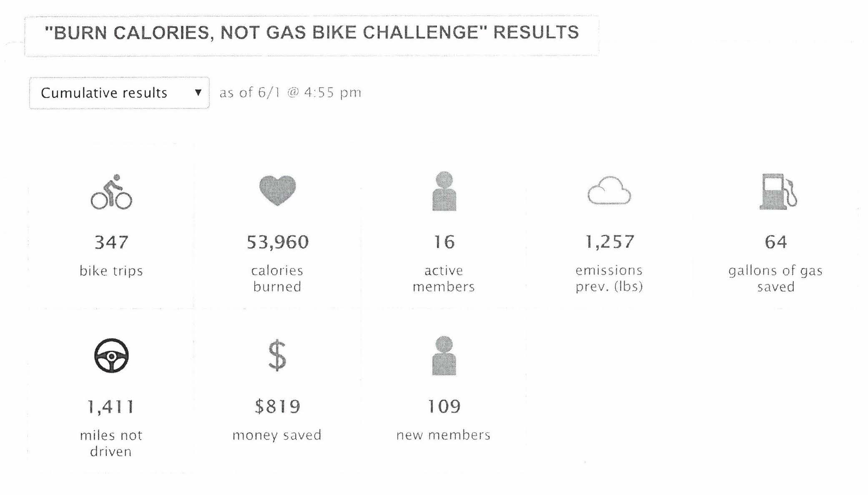Screen dimensions: 868x495
Task: Select the 109 new members count
Action: click(444, 407)
